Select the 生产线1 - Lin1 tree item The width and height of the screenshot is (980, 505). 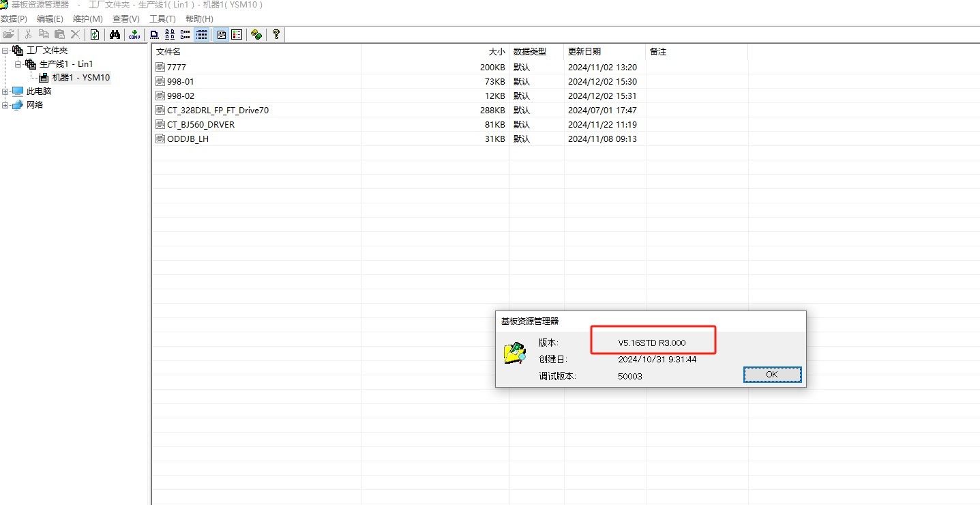pos(65,64)
